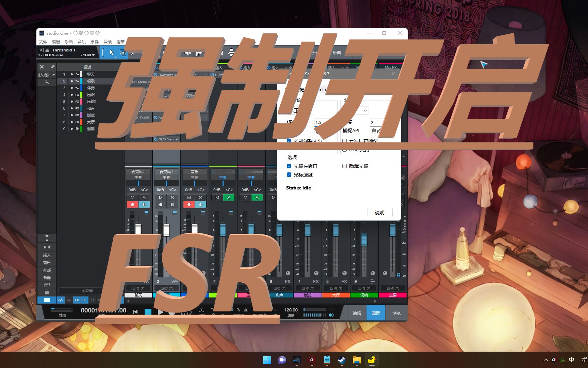Open the 乐曲 menu in the menu bar
Viewport: 588px width, 368px height.
tap(69, 42)
